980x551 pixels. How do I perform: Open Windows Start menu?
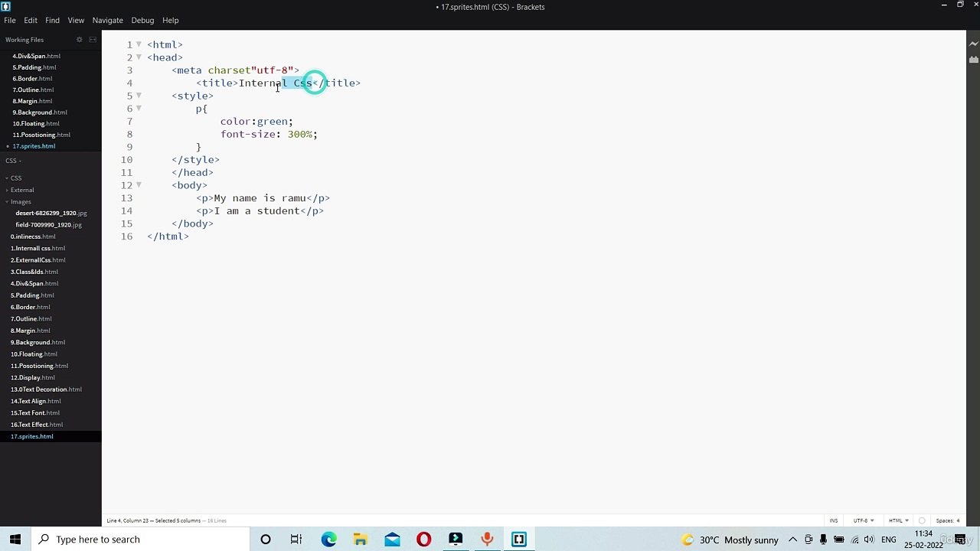coord(15,540)
